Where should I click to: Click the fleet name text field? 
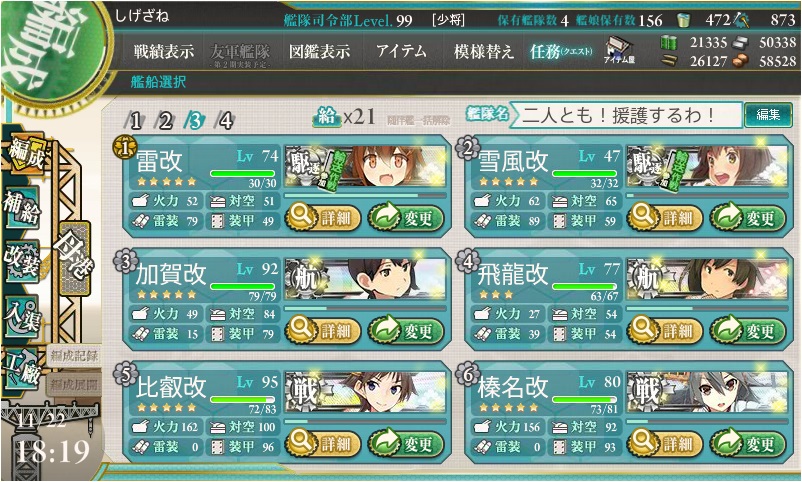click(x=625, y=115)
